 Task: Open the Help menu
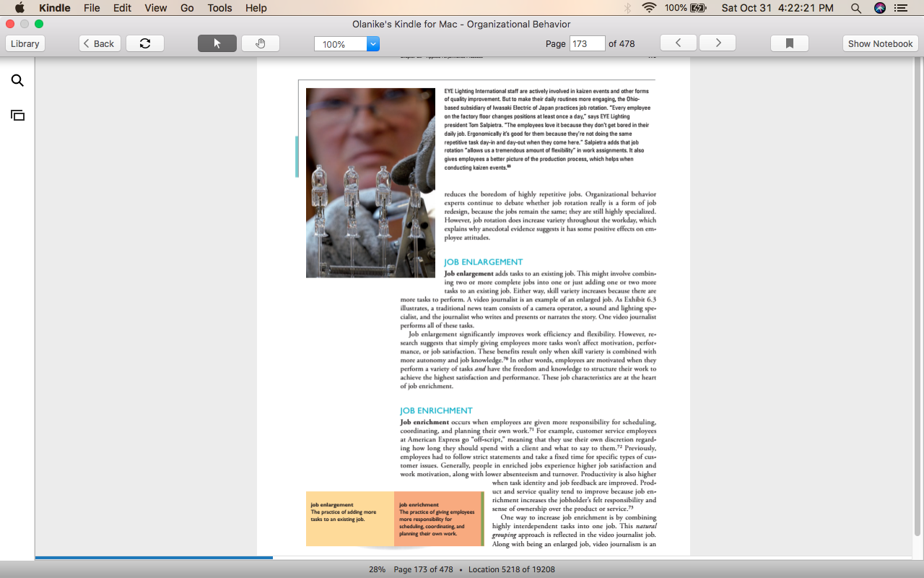pos(256,8)
